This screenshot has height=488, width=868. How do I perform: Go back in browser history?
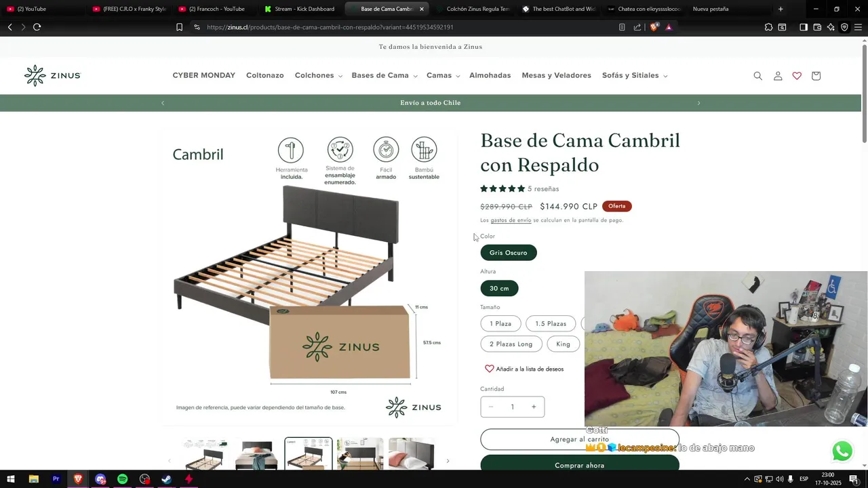coord(9,27)
